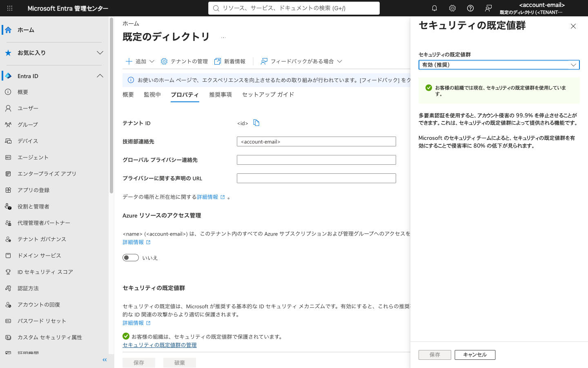Switch to the 監視中 tab
This screenshot has height=368, width=588.
tap(152, 94)
